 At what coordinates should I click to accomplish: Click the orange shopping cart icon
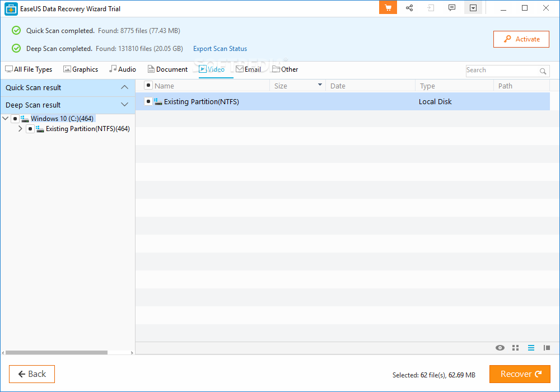tap(388, 8)
